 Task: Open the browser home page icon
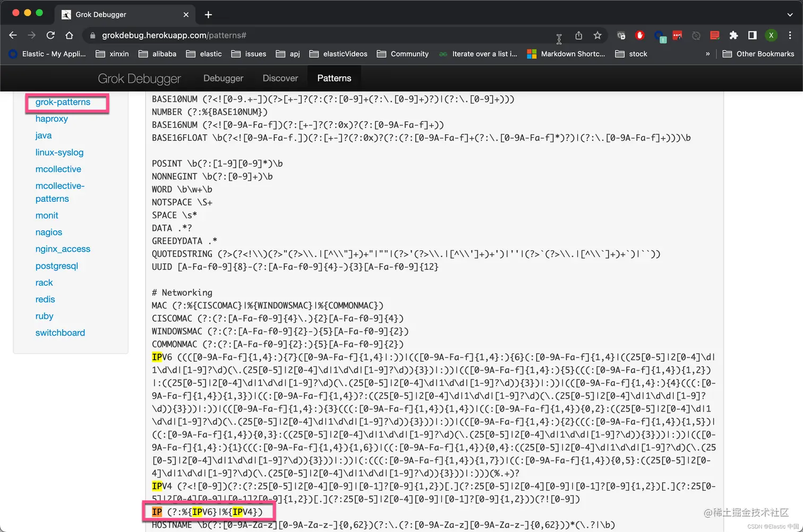(69, 35)
